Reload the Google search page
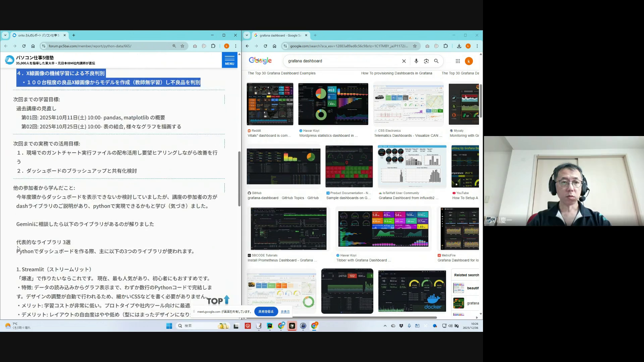The height and width of the screenshot is (362, 644). pyautogui.click(x=265, y=46)
